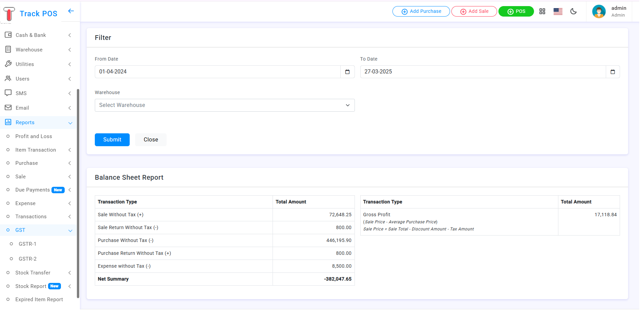
Task: Click the sidebar vertical scrollbar
Action: [78, 193]
